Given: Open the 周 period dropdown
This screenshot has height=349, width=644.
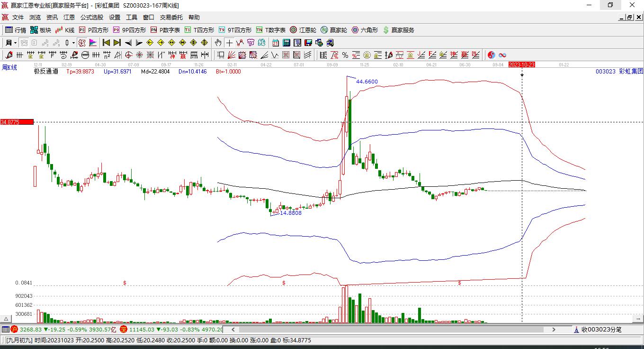Looking at the screenshot, I should click(11, 43).
